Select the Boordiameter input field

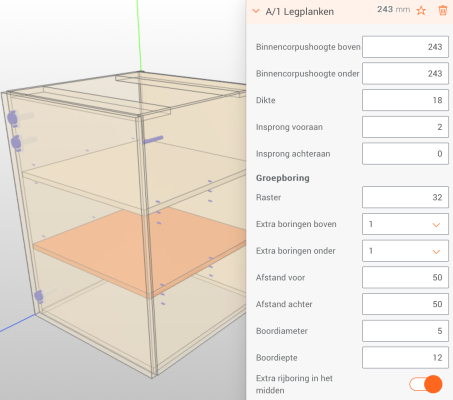(x=405, y=331)
